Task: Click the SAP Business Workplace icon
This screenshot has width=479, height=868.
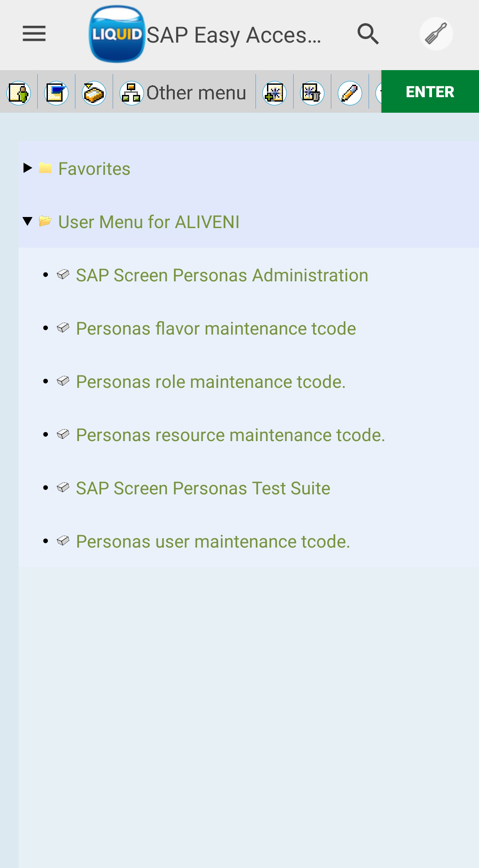Action: point(94,93)
